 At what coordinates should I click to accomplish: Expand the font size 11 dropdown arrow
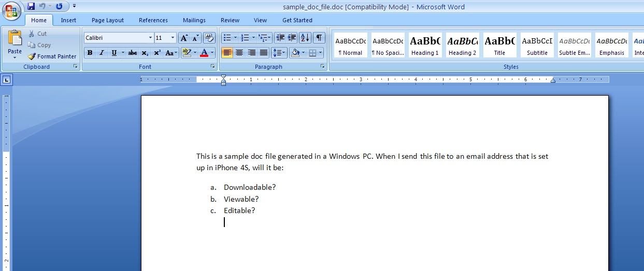coord(173,38)
